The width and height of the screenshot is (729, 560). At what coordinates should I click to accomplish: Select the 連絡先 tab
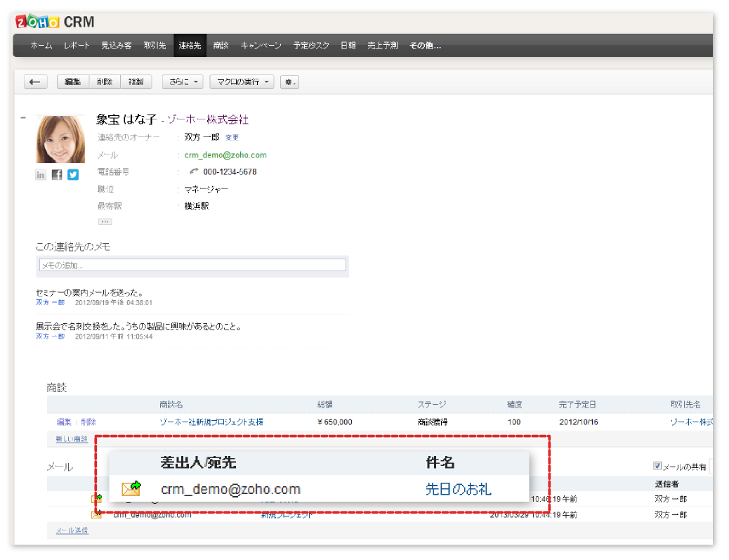tap(190, 46)
